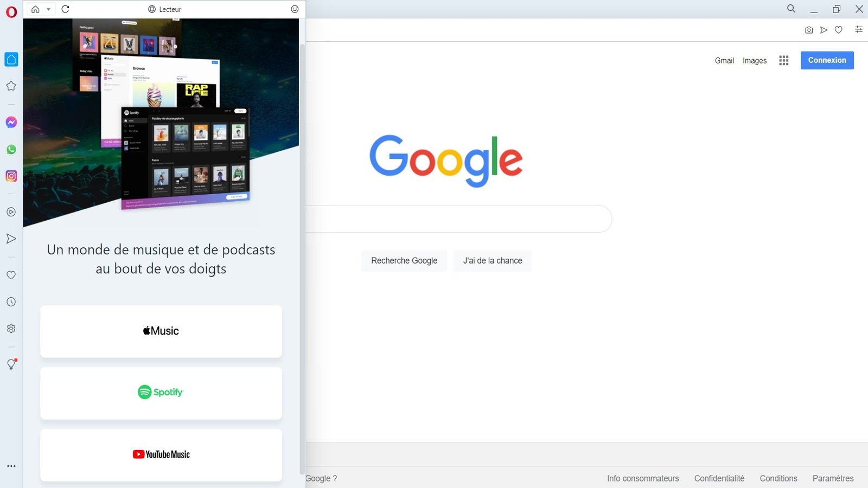The width and height of the screenshot is (868, 488).
Task: Click the bookmarks star icon in sidebar
Action: click(11, 86)
